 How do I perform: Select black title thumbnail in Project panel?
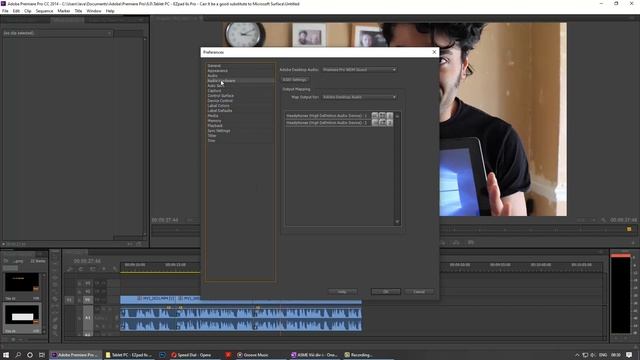click(22, 282)
